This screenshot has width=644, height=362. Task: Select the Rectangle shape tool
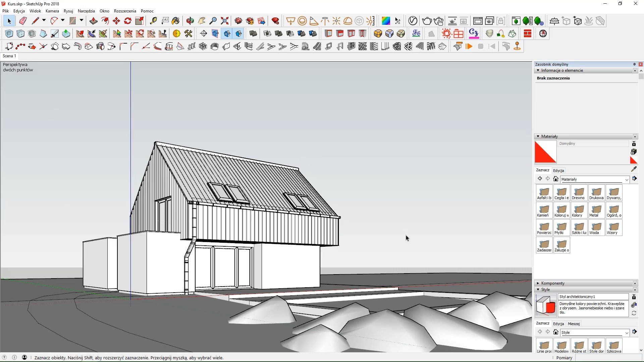[72, 21]
